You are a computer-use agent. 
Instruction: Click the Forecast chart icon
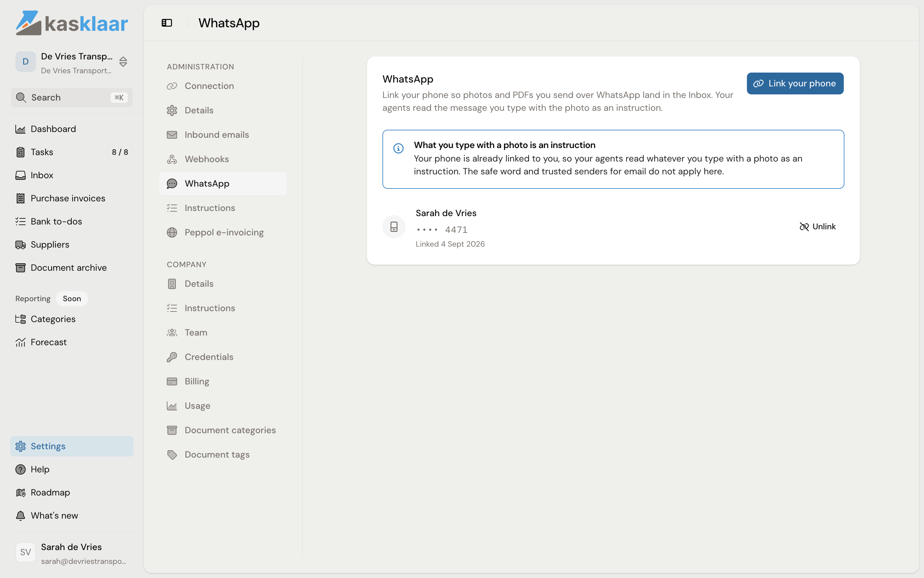pyautogui.click(x=20, y=342)
